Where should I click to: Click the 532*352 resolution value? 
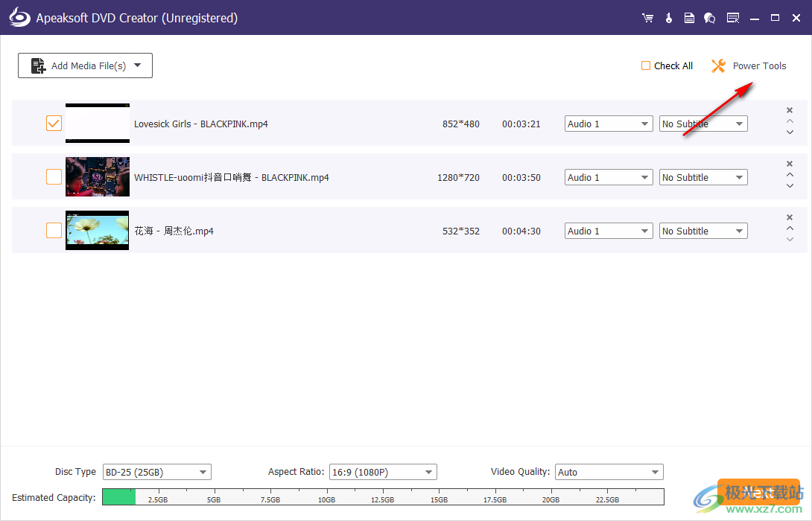[461, 231]
